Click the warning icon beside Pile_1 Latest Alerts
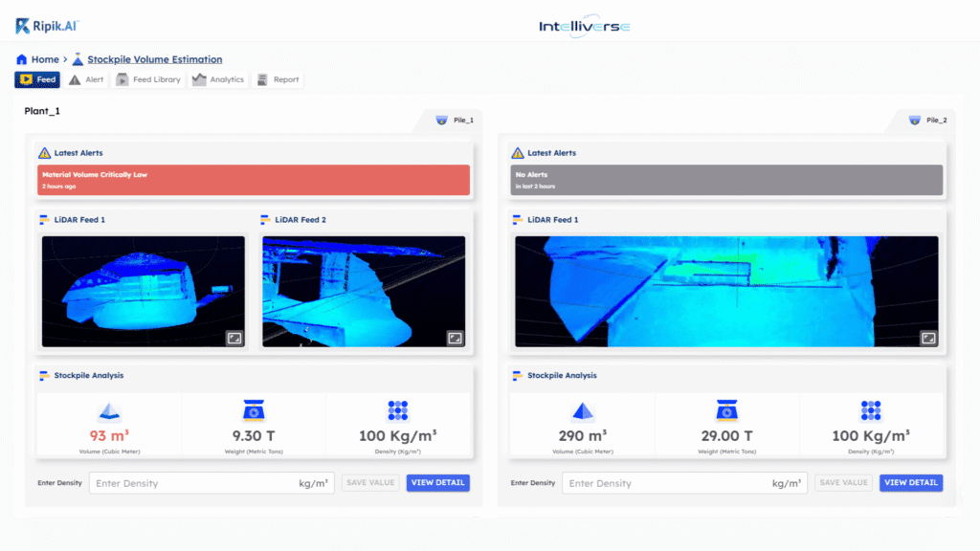The width and height of the screenshot is (980, 551). pos(45,152)
